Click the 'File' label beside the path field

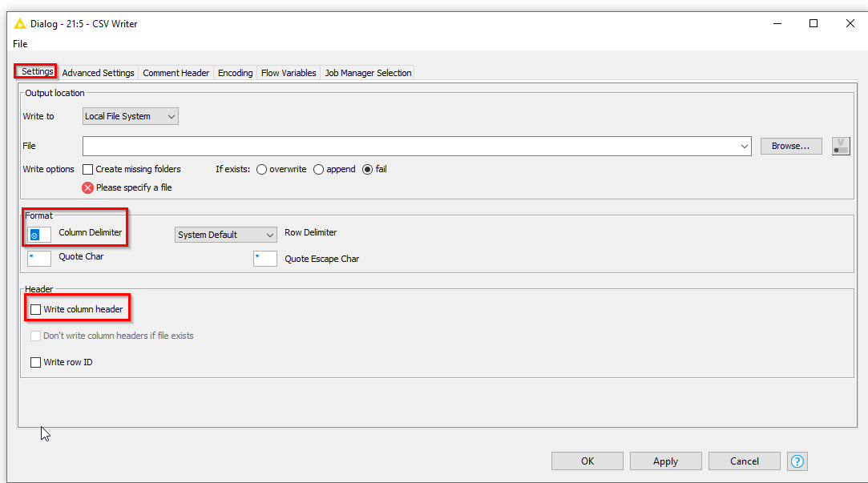click(29, 146)
